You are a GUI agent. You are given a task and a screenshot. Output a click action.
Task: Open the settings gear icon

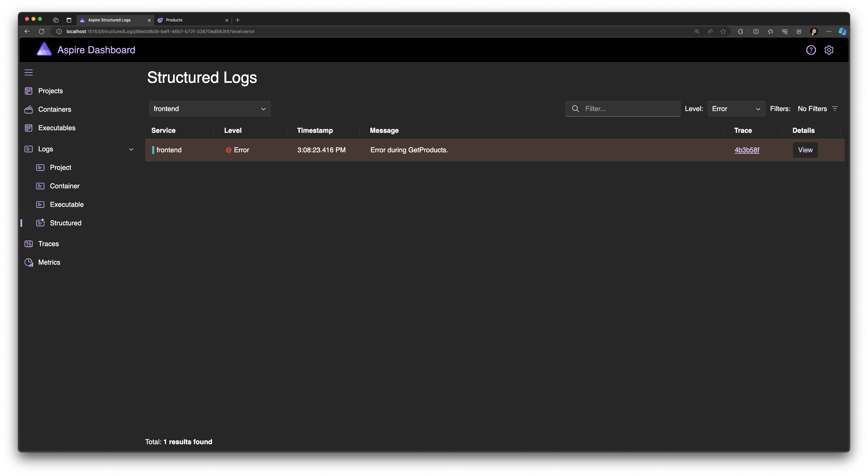point(829,50)
